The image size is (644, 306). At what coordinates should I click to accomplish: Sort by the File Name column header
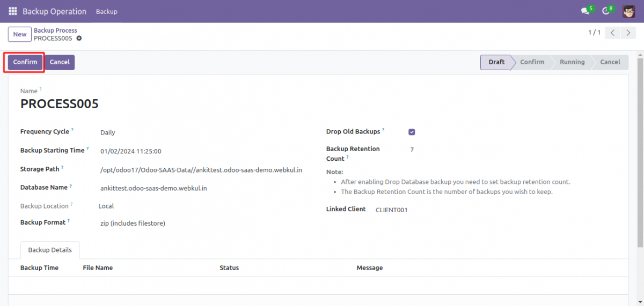[98, 268]
